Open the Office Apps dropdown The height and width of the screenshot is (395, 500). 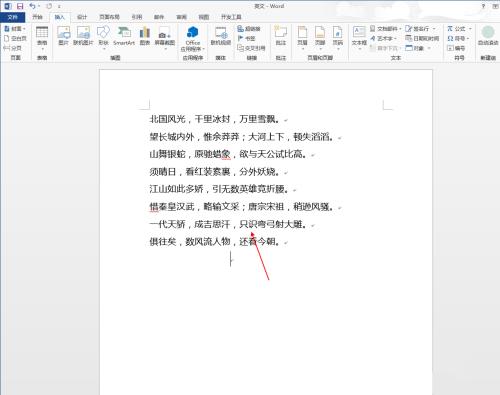pos(193,49)
